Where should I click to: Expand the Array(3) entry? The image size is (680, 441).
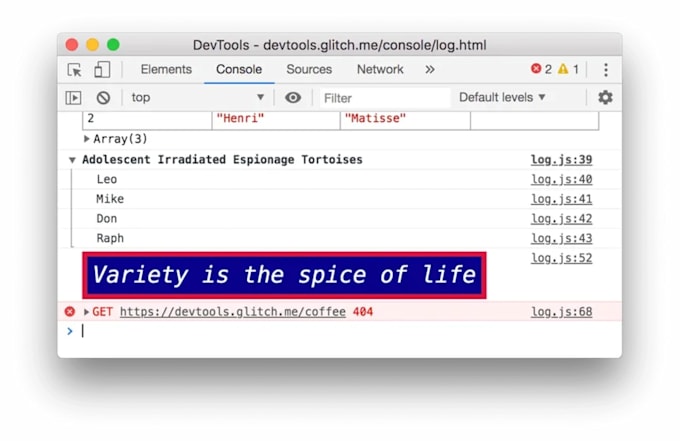tap(86, 139)
